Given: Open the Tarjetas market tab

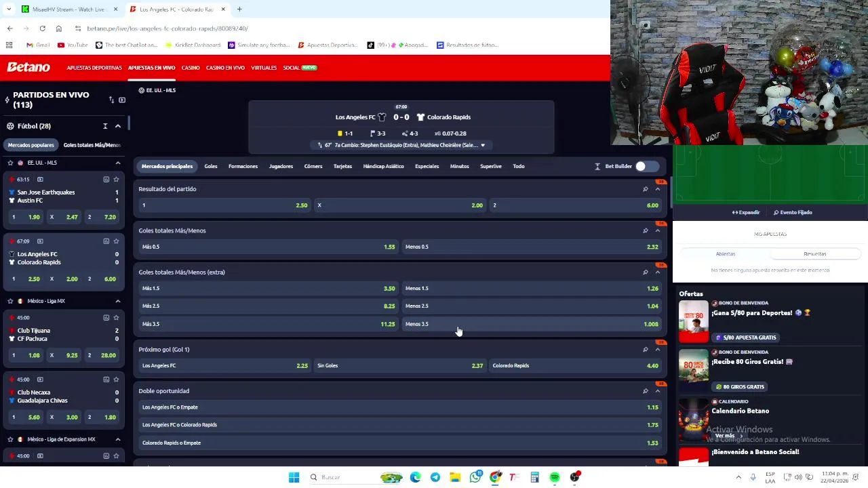Looking at the screenshot, I should (x=342, y=166).
